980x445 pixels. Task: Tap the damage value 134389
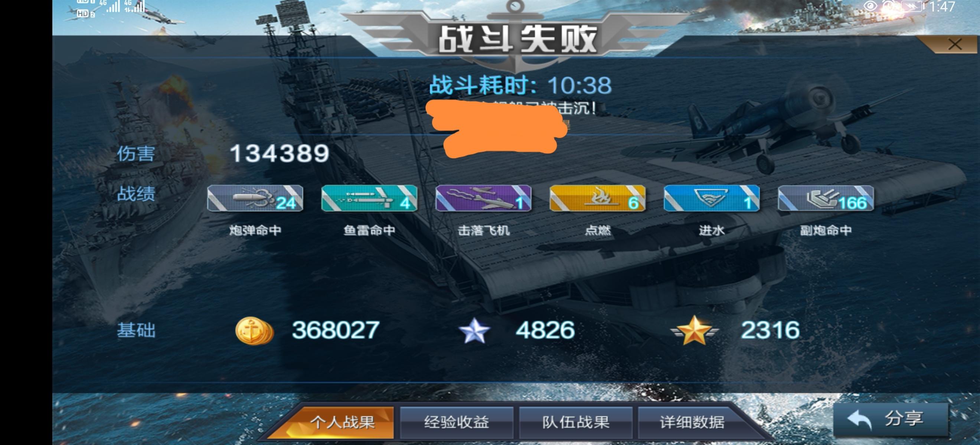click(x=279, y=154)
